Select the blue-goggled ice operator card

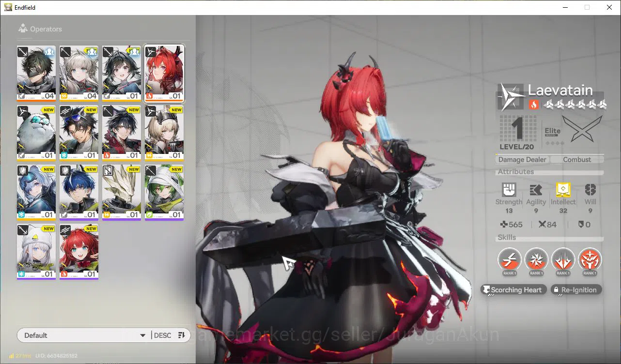pos(36,193)
